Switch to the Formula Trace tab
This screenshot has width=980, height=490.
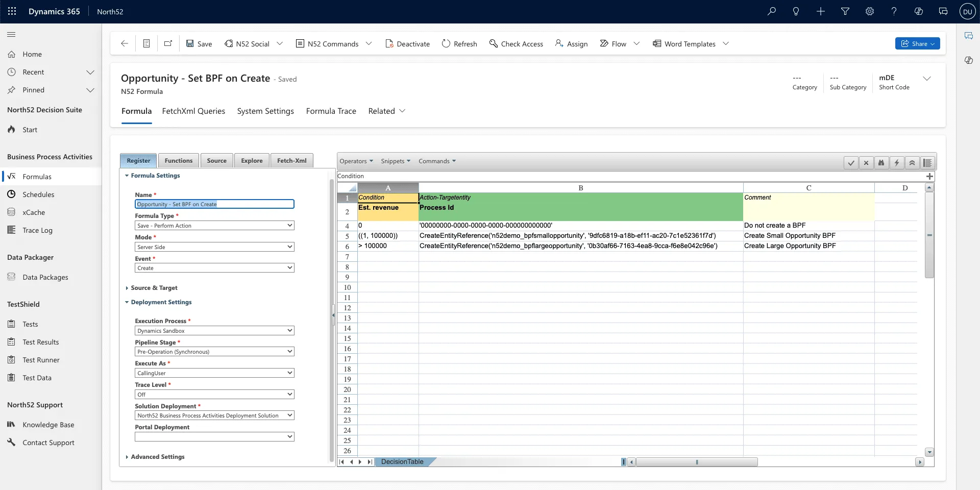(331, 111)
